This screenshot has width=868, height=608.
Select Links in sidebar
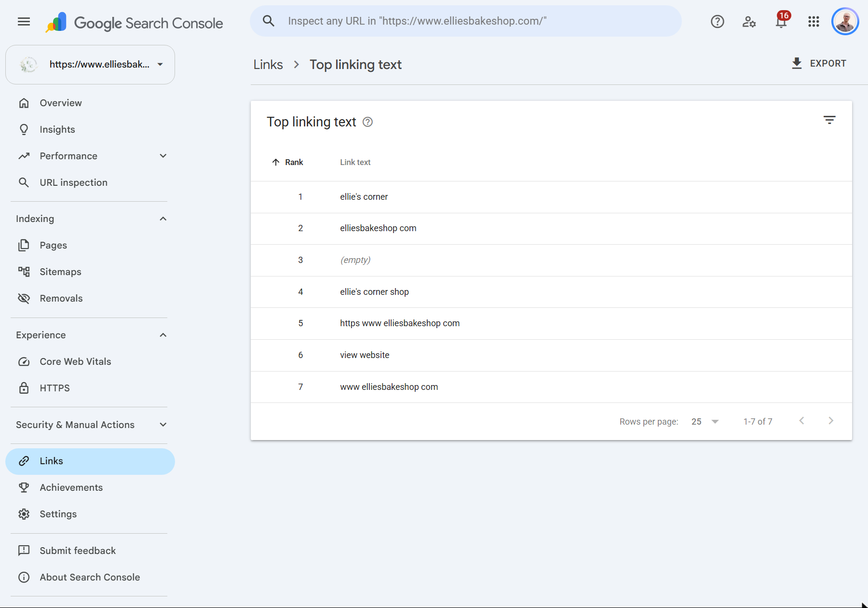pos(90,461)
